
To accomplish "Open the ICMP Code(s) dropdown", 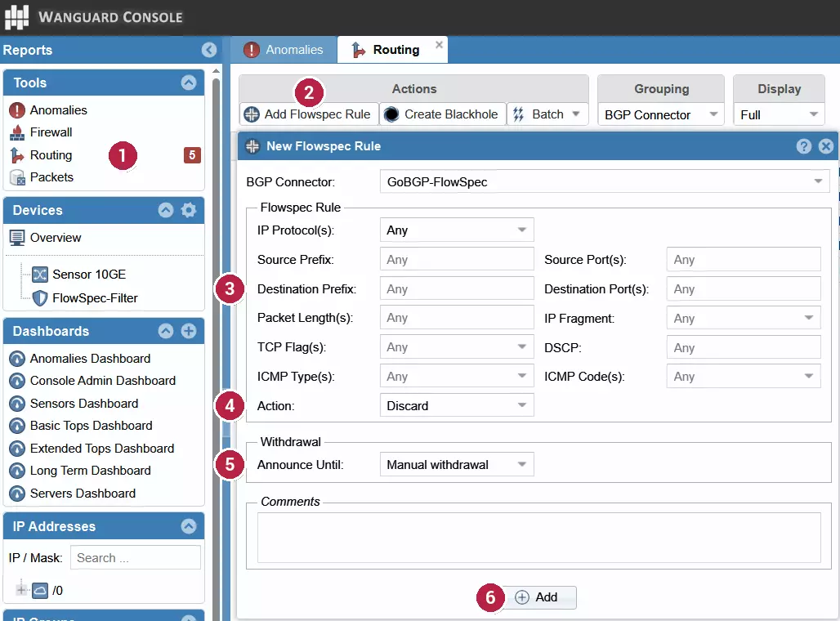I will tap(744, 377).
